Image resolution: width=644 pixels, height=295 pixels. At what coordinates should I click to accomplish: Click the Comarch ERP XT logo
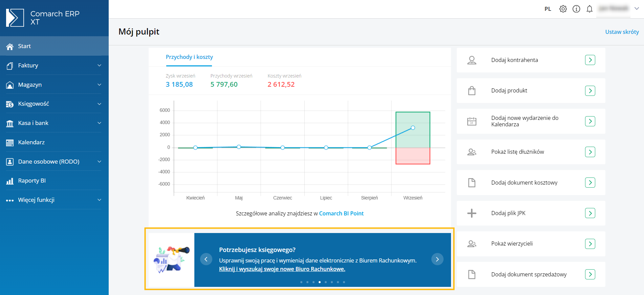[x=15, y=18]
